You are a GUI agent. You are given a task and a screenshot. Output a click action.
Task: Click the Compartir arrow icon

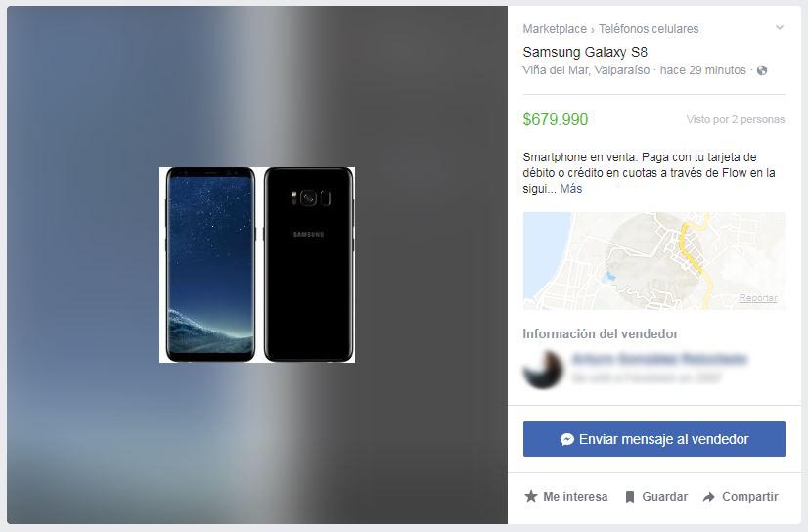click(x=709, y=497)
